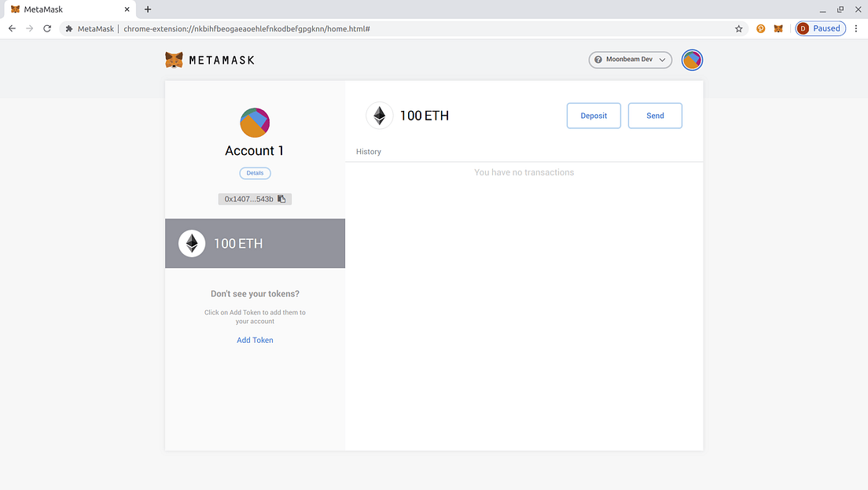Click the Send button
Screen dimensions: 868x490
655,116
